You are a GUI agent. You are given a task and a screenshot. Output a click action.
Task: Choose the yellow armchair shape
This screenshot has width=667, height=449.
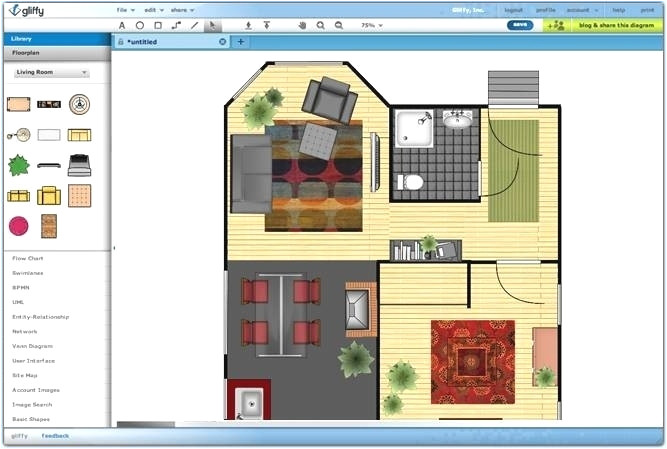pyautogui.click(x=49, y=195)
